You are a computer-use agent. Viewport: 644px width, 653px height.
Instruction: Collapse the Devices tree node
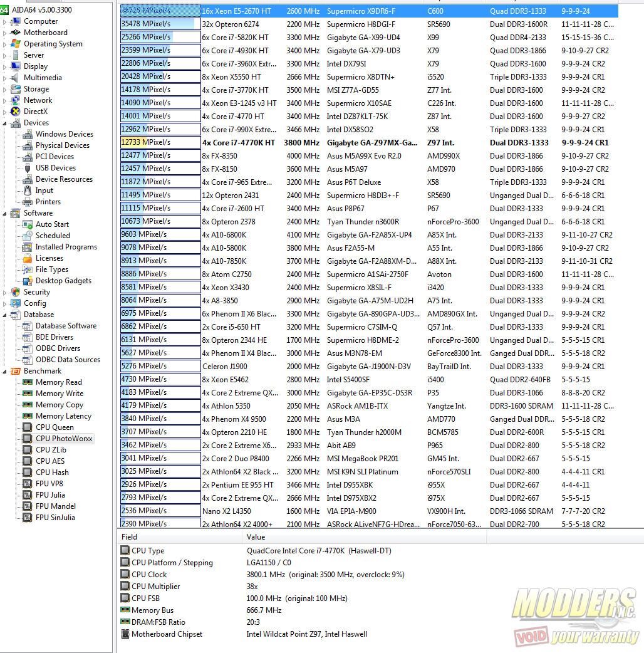(4, 123)
